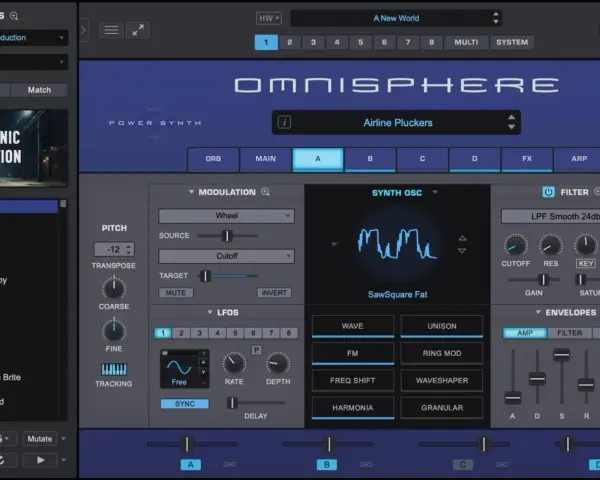This screenshot has width=600, height=480.
Task: Switch to the ORB tab
Action: pos(213,159)
